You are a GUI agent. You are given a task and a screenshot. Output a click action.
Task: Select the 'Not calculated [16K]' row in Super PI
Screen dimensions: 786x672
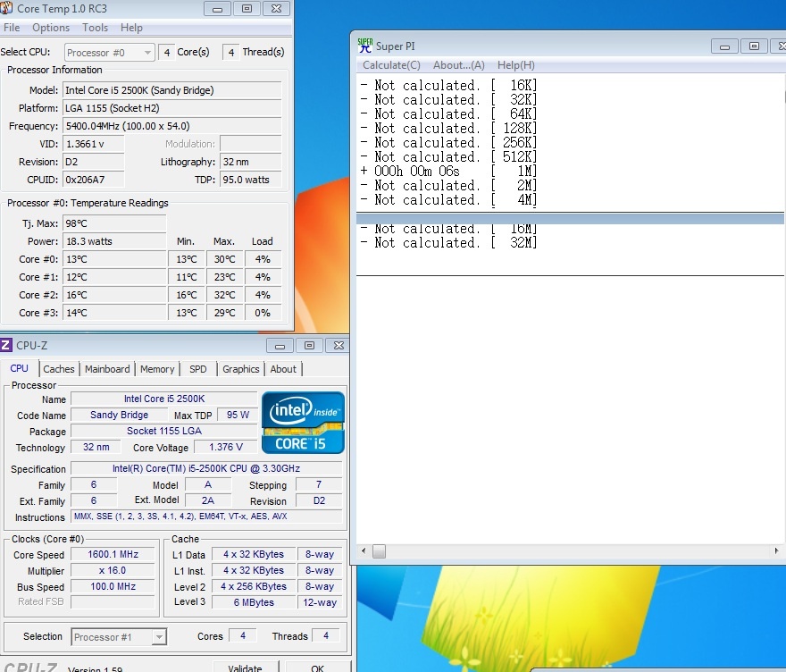(448, 86)
